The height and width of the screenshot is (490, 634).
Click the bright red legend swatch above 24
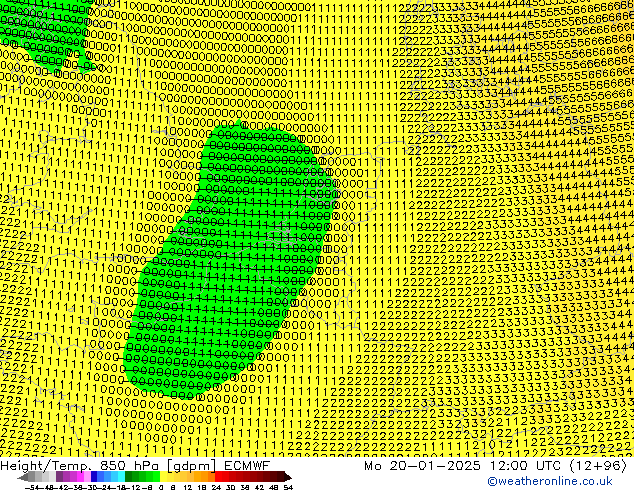pos(218,477)
